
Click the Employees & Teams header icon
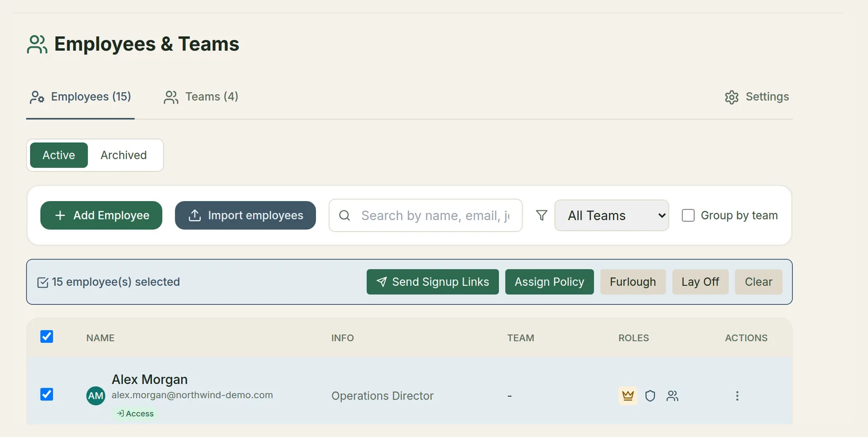click(x=37, y=44)
